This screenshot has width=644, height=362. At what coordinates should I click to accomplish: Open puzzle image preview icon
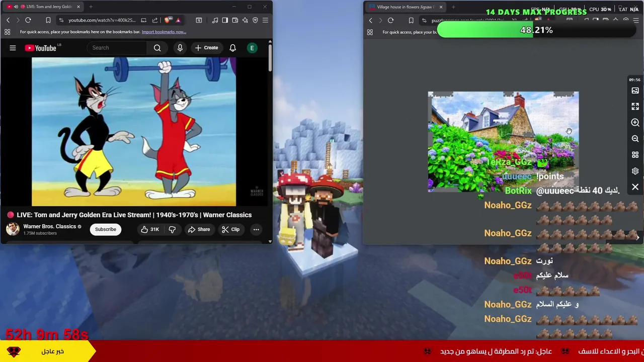tap(635, 90)
